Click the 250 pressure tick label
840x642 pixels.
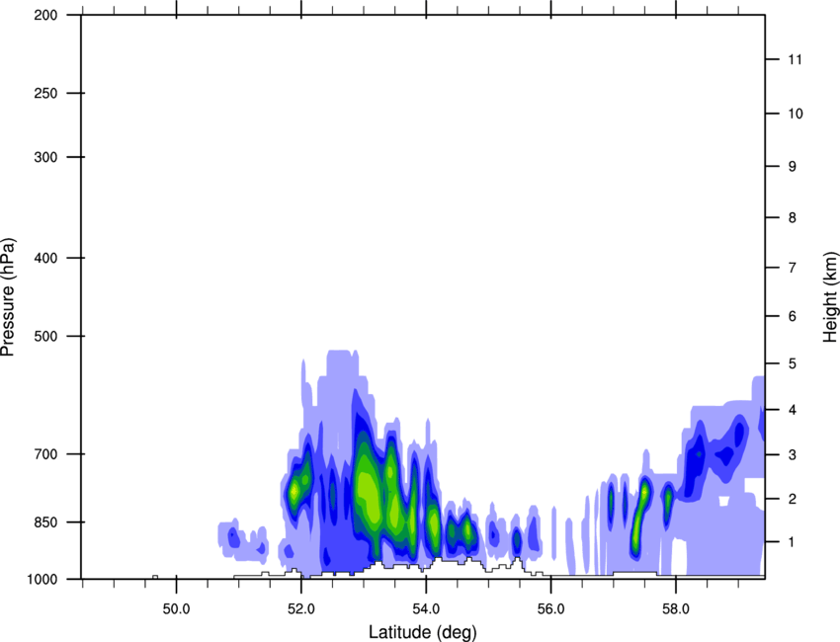coord(46,93)
